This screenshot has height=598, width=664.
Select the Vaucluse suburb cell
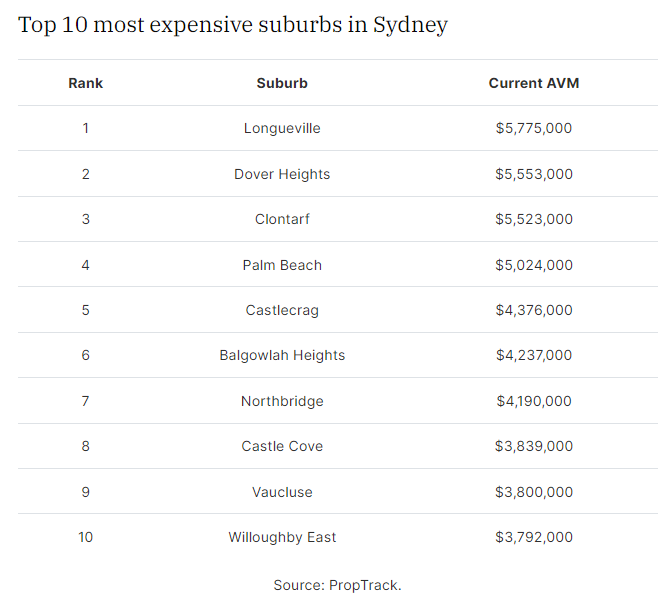(282, 492)
